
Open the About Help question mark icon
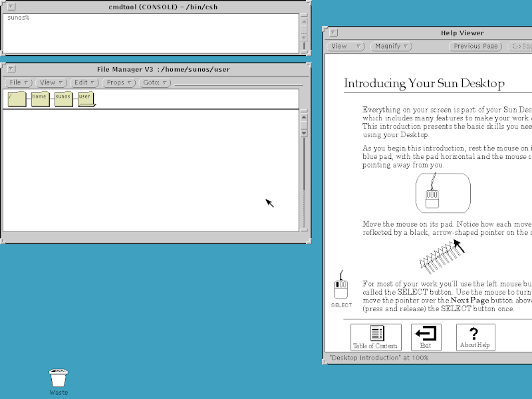pyautogui.click(x=475, y=336)
